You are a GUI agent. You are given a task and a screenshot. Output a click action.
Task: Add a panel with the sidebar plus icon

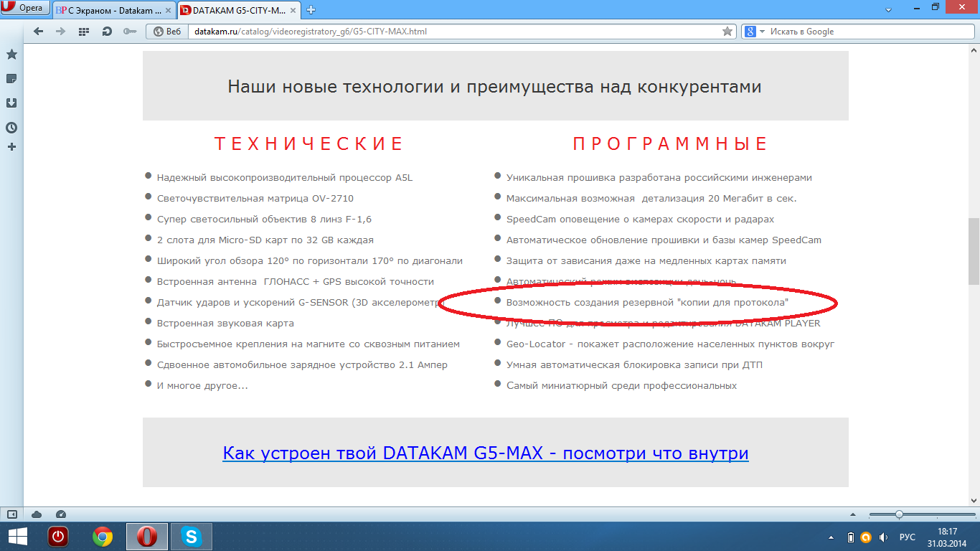click(11, 147)
